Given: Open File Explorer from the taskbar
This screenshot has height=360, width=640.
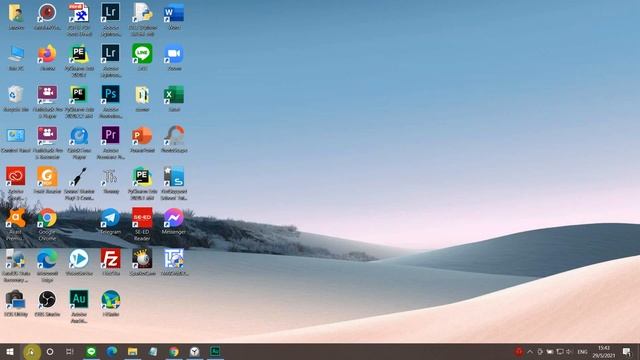Looking at the screenshot, I should point(132,351).
